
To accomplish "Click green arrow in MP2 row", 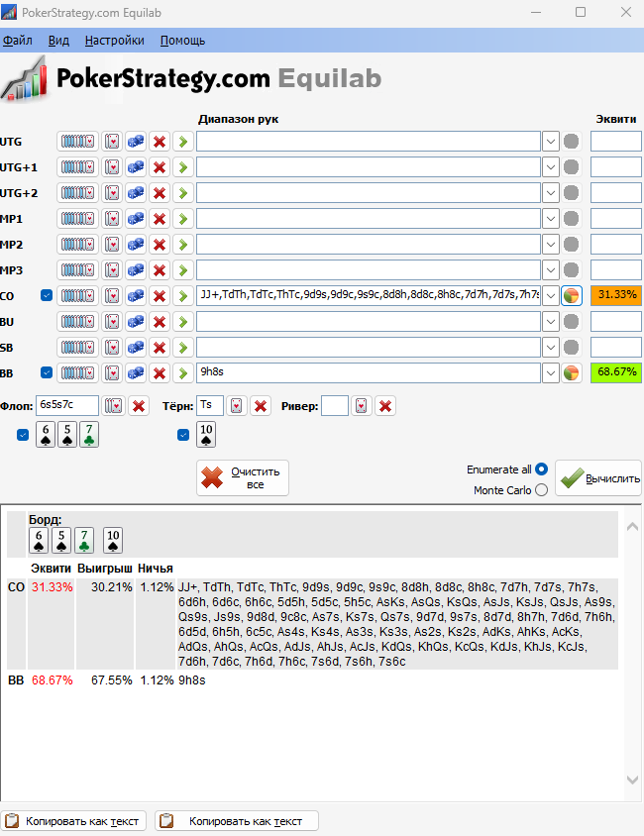I will coord(183,245).
